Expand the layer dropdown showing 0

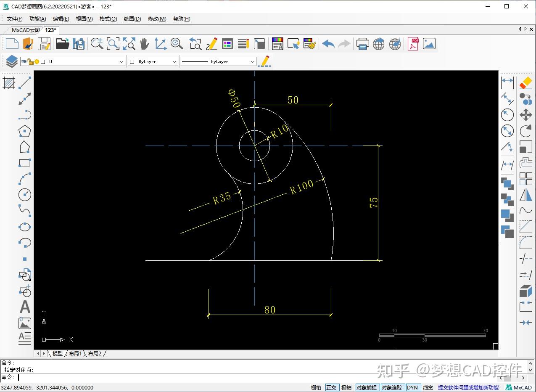point(121,61)
